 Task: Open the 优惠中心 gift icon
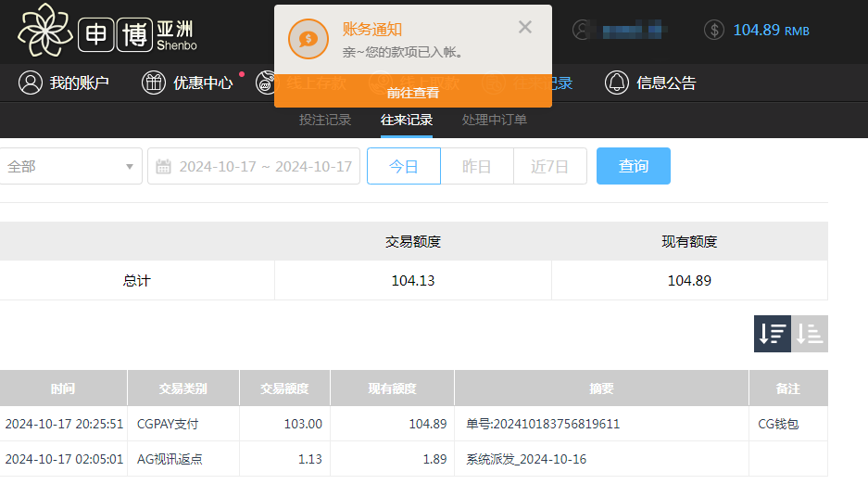[x=154, y=83]
